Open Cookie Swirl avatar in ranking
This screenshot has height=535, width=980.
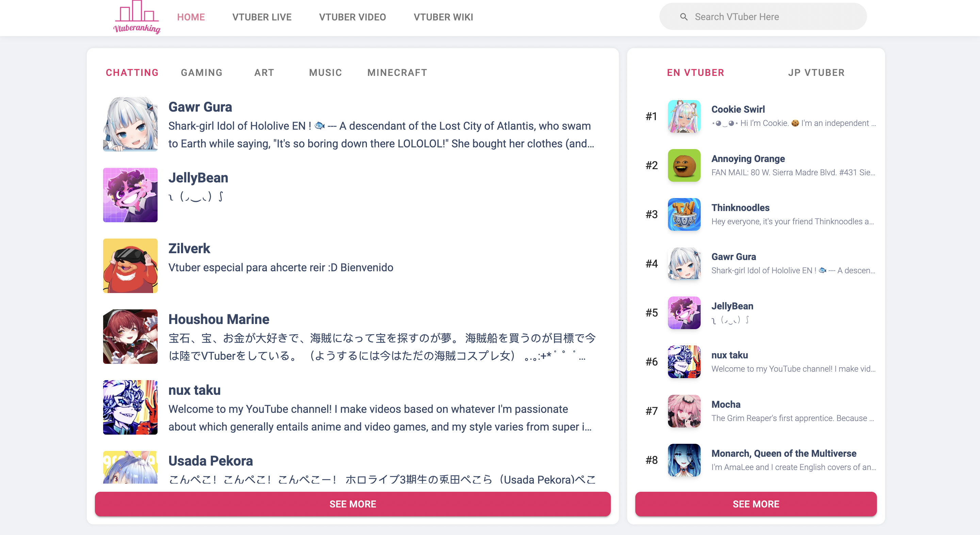[684, 116]
